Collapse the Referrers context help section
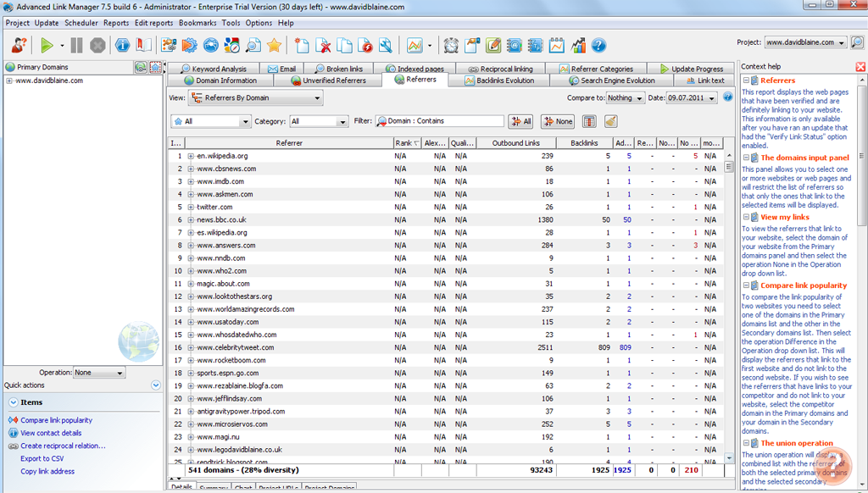 [746, 80]
